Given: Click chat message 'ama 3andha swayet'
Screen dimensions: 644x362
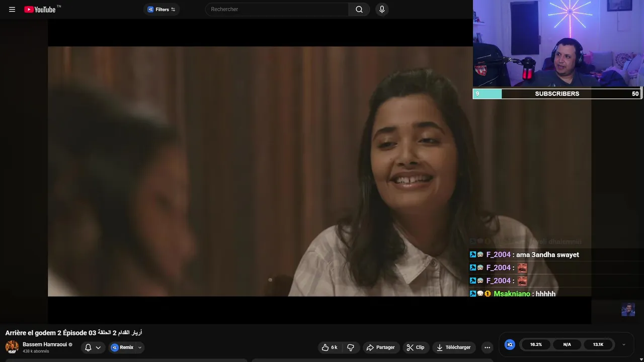Looking at the screenshot, I should tap(547, 255).
